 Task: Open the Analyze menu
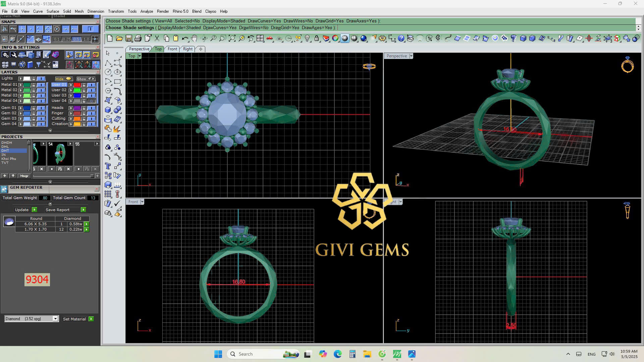pyautogui.click(x=147, y=11)
